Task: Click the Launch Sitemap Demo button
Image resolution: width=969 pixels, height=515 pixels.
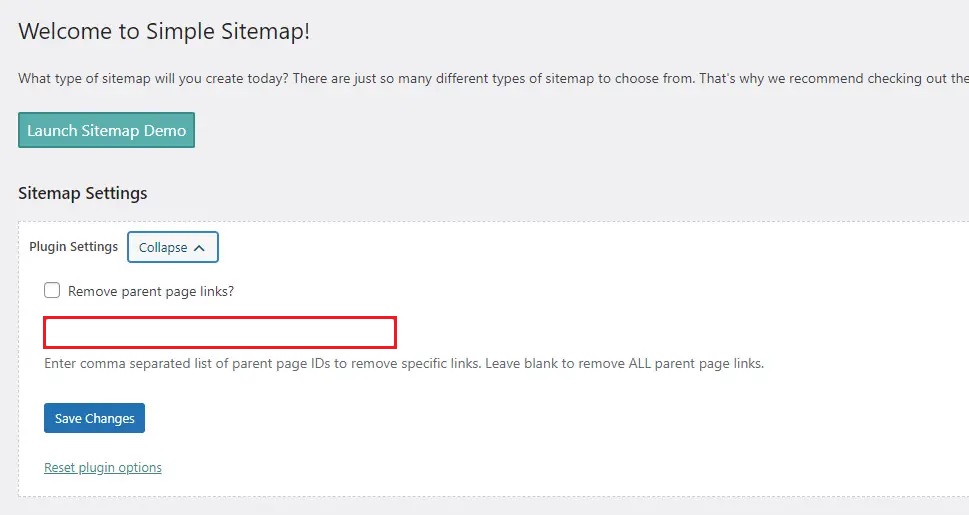Action: (x=106, y=130)
